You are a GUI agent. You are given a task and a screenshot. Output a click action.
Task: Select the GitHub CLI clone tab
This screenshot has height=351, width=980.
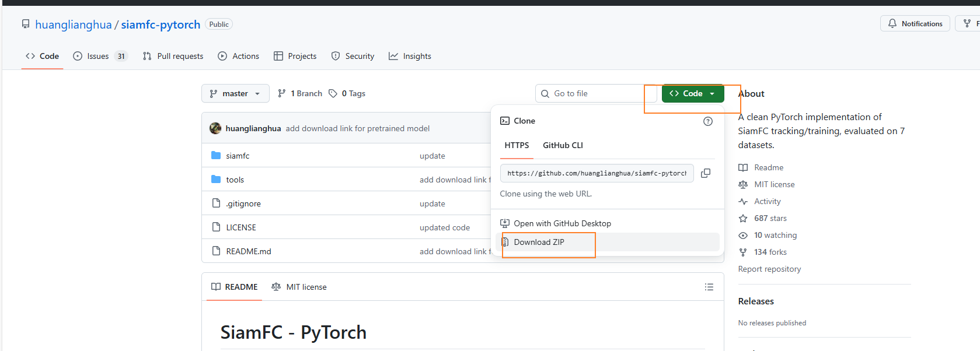[x=563, y=145]
